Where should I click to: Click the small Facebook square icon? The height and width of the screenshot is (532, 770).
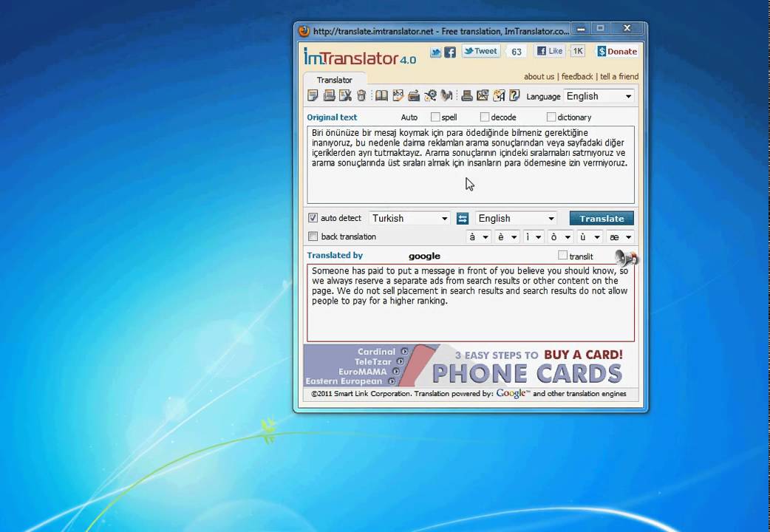[450, 52]
